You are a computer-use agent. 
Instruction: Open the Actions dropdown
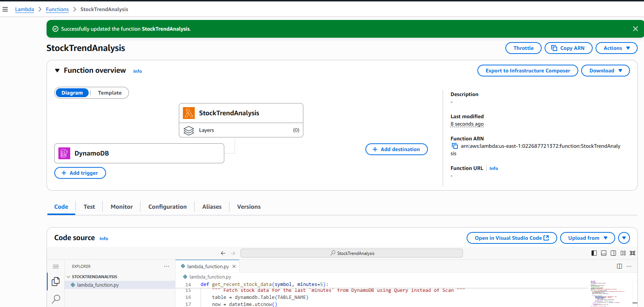616,48
